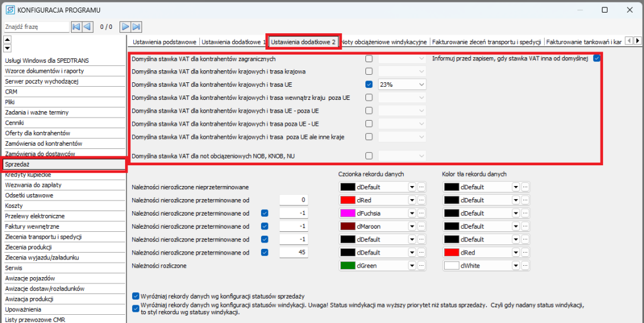Jump to last search result arrow

point(136,27)
